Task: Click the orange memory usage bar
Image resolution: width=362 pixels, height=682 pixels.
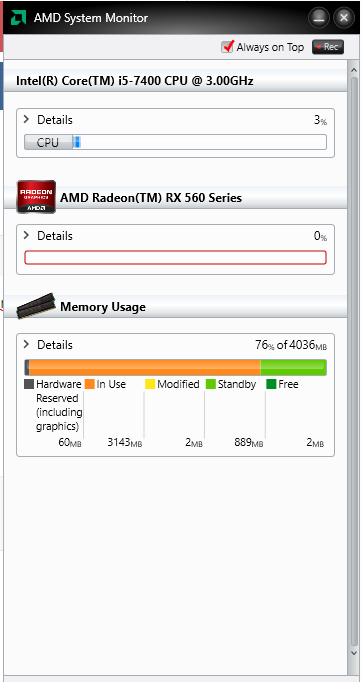Action: (x=144, y=367)
